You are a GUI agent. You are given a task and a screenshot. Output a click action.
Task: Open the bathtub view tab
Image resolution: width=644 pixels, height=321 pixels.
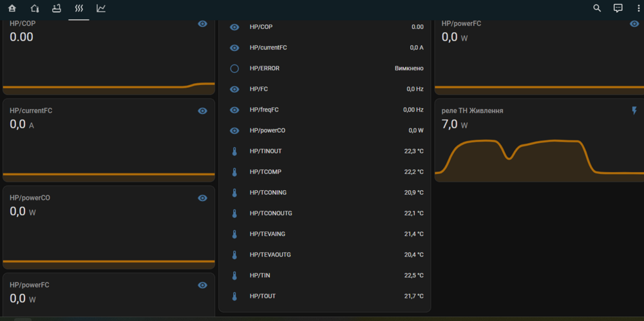click(57, 8)
